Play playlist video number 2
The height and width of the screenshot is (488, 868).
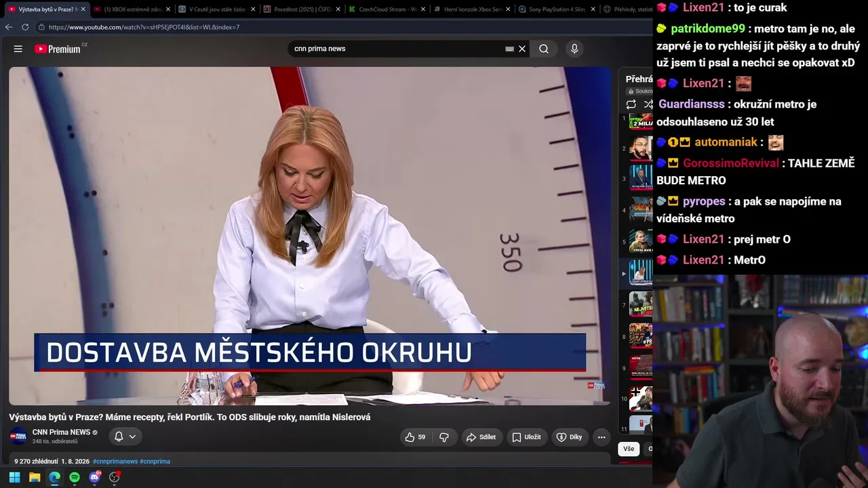(x=641, y=148)
